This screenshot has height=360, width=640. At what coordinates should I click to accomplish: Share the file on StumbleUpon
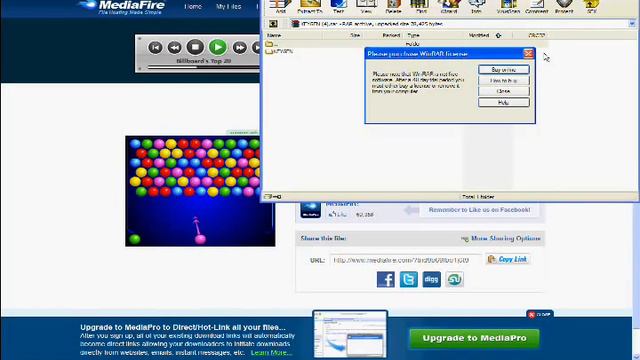[454, 280]
